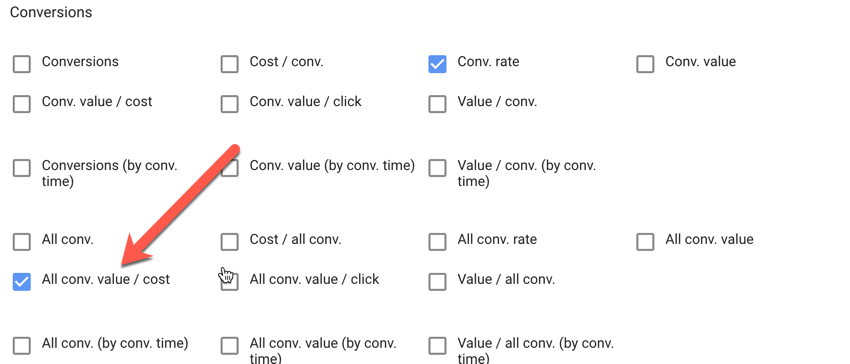850x364 pixels.
Task: Check All conv. value (by conv. time)
Action: [x=229, y=346]
